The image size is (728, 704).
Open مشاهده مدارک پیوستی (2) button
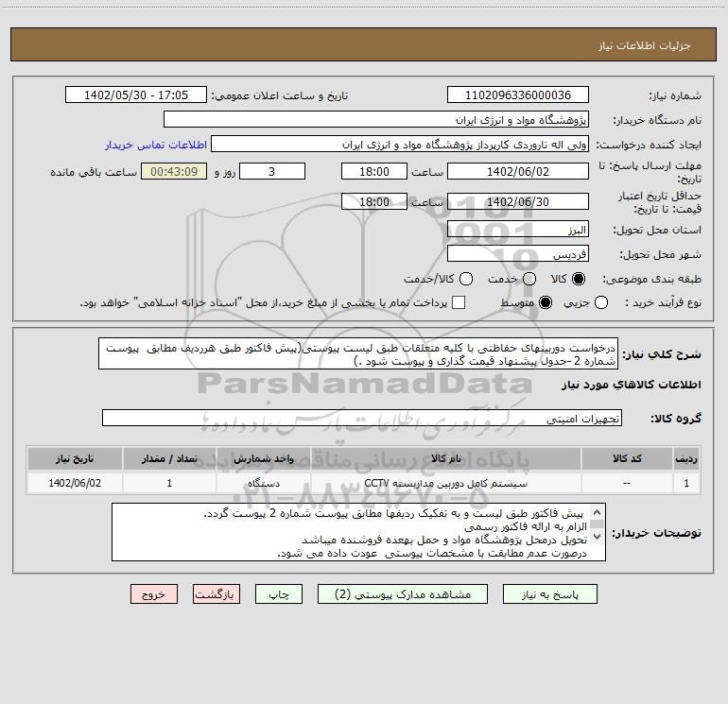click(x=403, y=594)
